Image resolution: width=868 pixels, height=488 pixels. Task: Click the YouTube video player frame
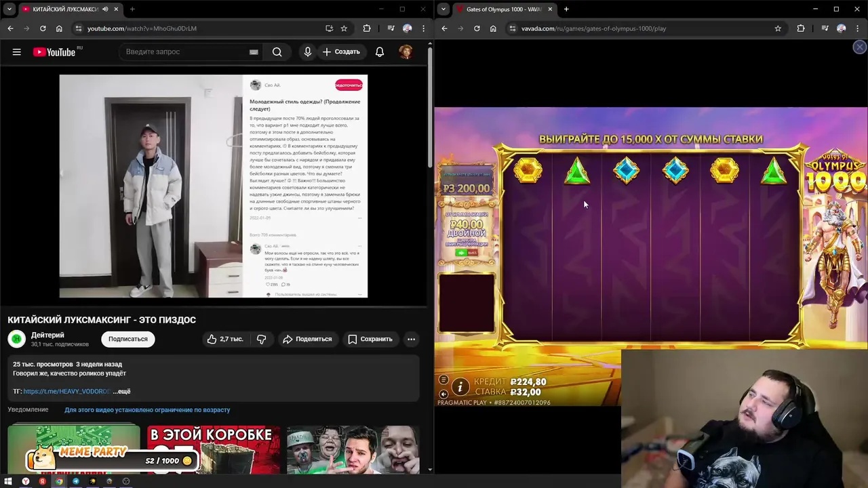coord(214,186)
